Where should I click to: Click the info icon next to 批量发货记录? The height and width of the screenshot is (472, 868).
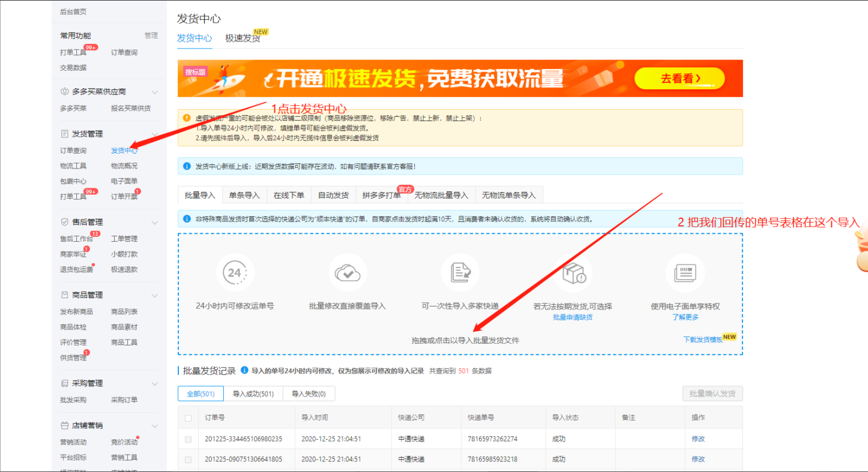click(244, 371)
